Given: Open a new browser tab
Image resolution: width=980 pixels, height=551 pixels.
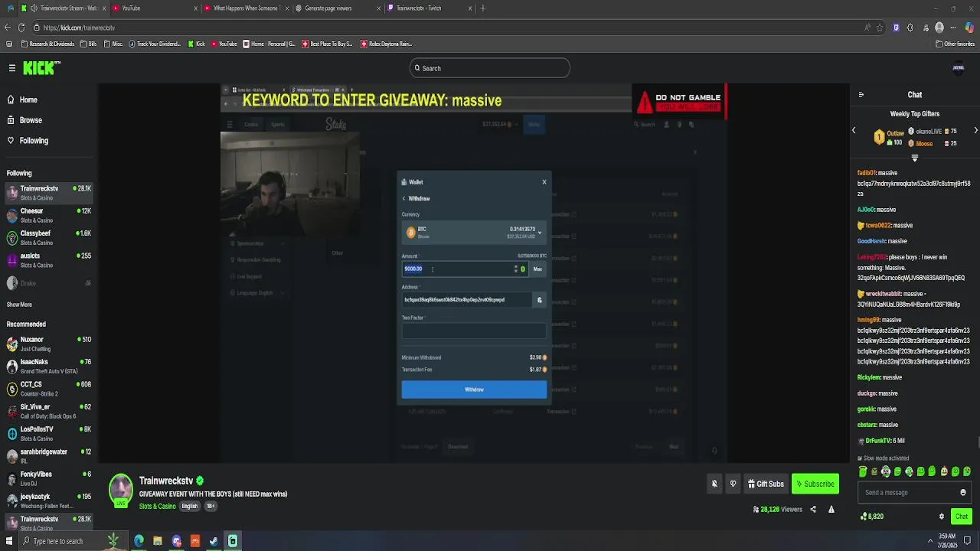Looking at the screenshot, I should tap(482, 8).
